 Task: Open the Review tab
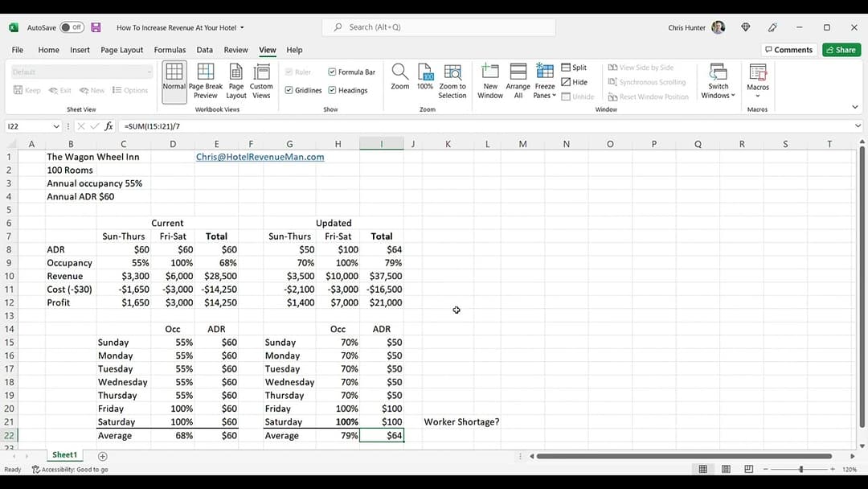(235, 50)
